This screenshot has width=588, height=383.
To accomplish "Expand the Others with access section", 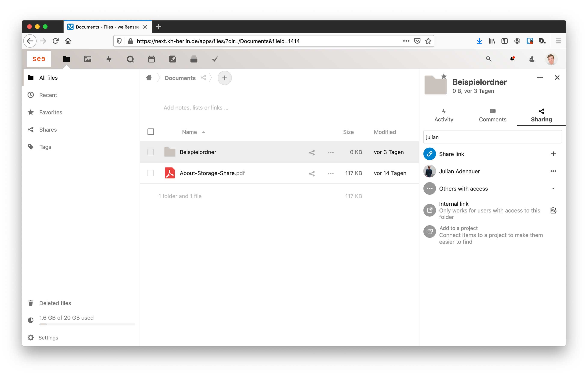I will tap(553, 189).
